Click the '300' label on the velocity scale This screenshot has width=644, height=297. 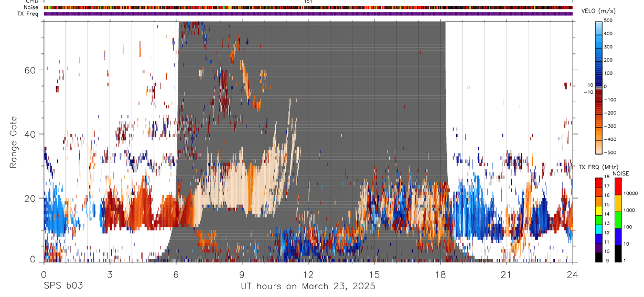[608, 47]
